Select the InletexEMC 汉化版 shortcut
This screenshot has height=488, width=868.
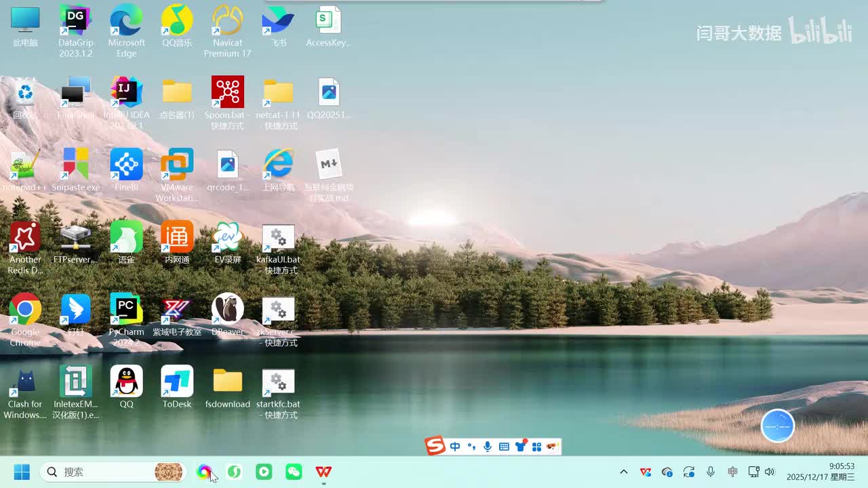click(75, 392)
